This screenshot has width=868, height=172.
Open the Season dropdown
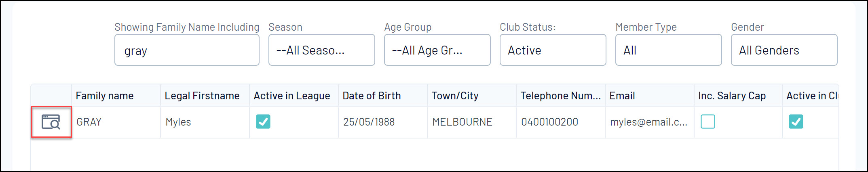[321, 50]
